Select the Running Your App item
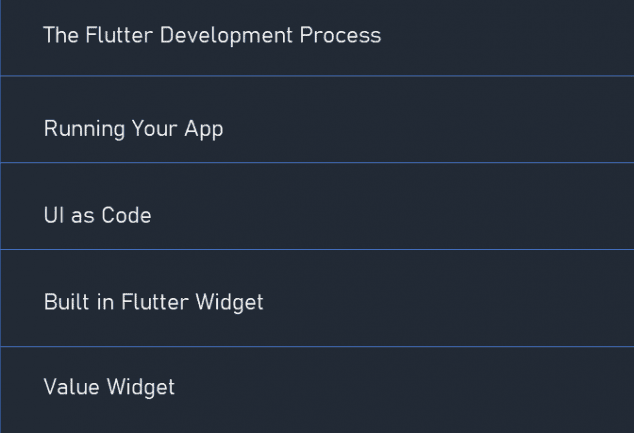The width and height of the screenshot is (634, 433). [x=133, y=129]
